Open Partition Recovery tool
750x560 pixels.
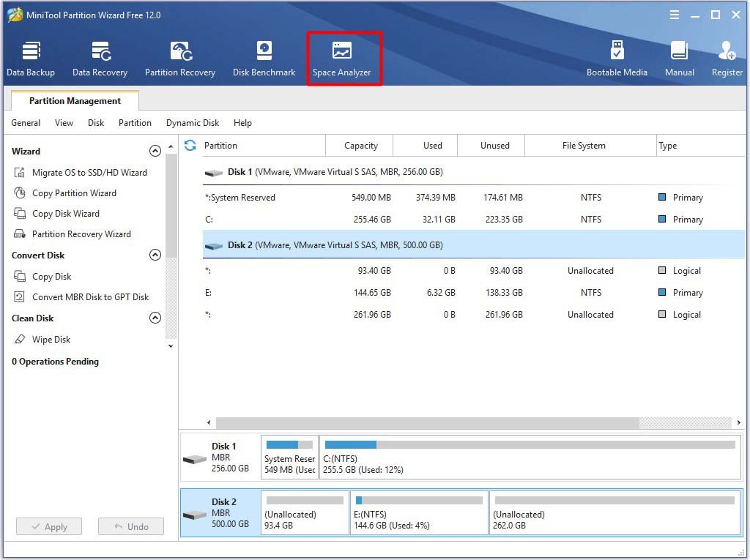click(x=180, y=59)
